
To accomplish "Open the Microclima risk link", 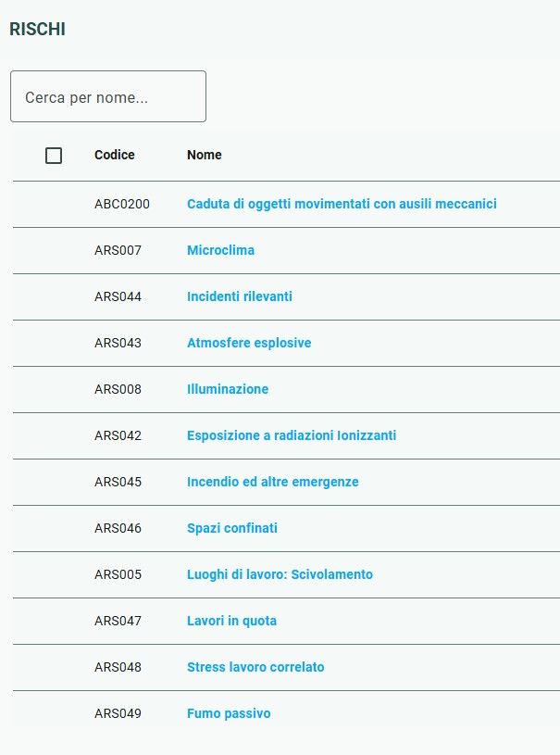I will [x=220, y=250].
